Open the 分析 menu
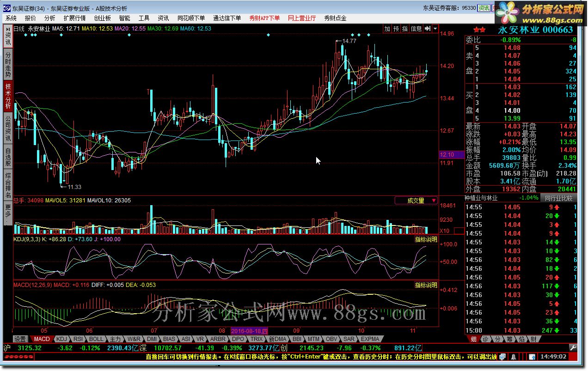This screenshot has width=588, height=371. click(x=49, y=18)
